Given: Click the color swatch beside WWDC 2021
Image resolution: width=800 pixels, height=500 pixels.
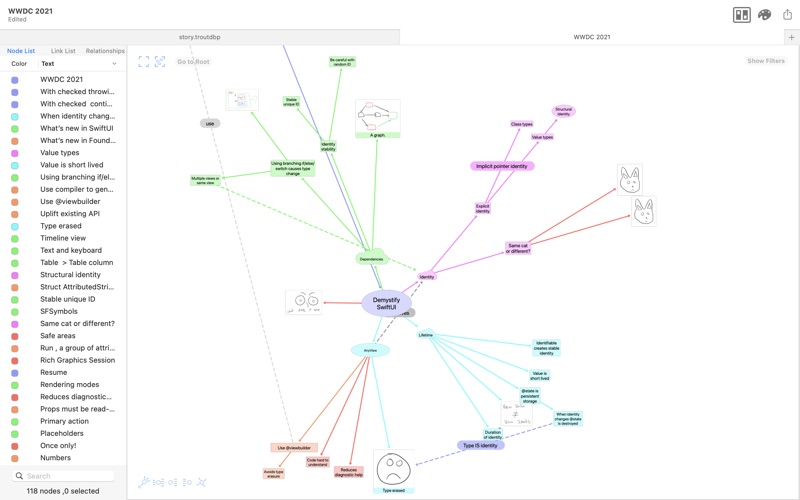Looking at the screenshot, I should tap(15, 80).
